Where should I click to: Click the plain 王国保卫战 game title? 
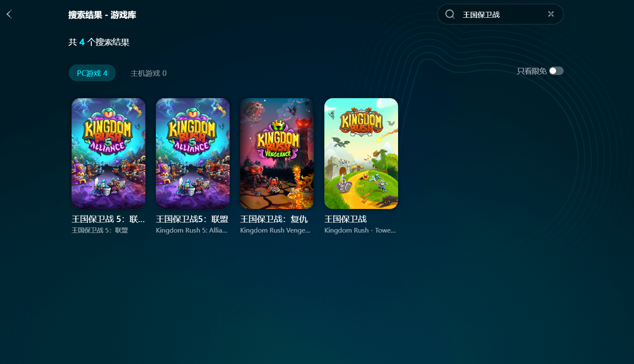coord(345,219)
